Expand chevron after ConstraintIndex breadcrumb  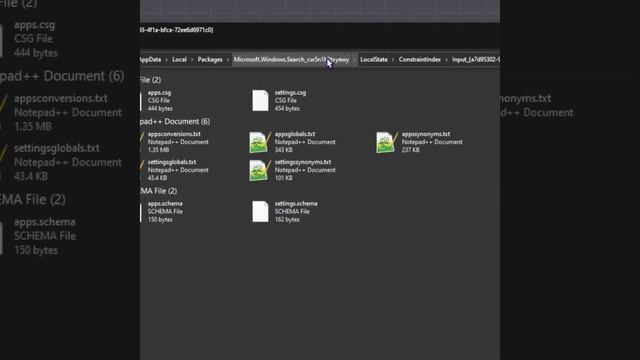point(446,60)
